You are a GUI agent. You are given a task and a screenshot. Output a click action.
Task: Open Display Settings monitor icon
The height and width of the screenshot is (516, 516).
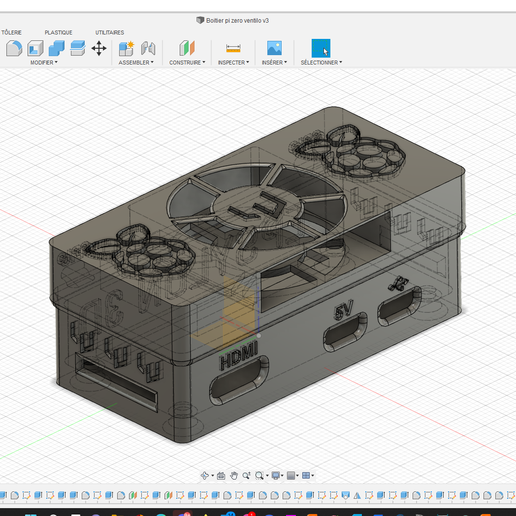(276, 475)
